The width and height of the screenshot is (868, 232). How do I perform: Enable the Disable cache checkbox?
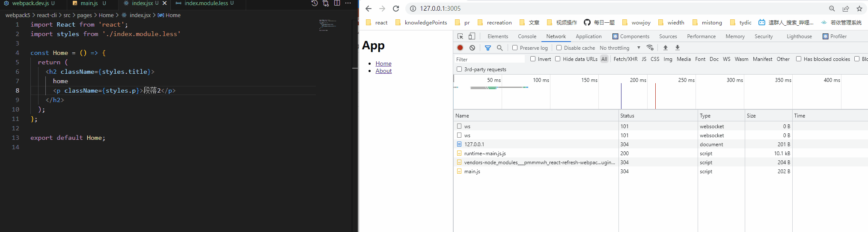pyautogui.click(x=559, y=48)
